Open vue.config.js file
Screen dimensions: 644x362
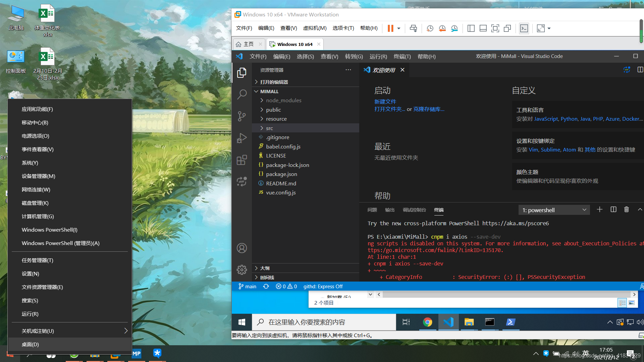tap(306, 193)
